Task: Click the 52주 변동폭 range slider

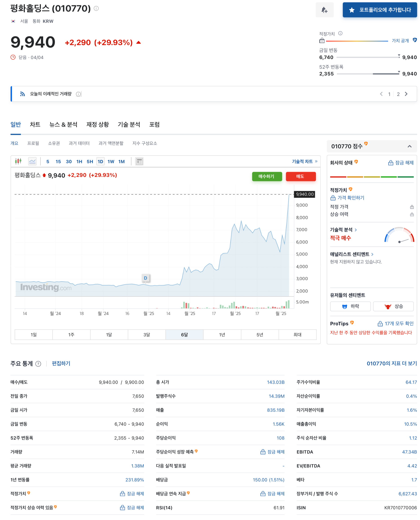Action: click(x=368, y=74)
